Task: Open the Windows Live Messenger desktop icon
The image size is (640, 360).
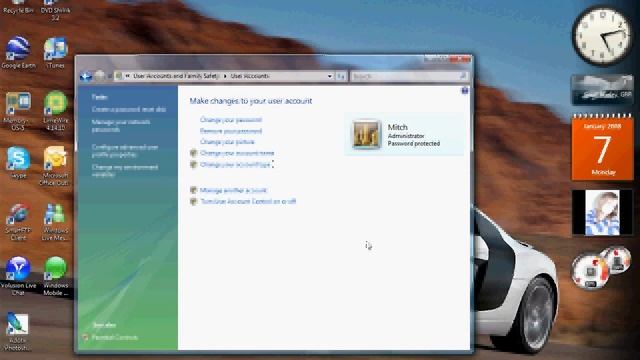Action: (x=55, y=221)
